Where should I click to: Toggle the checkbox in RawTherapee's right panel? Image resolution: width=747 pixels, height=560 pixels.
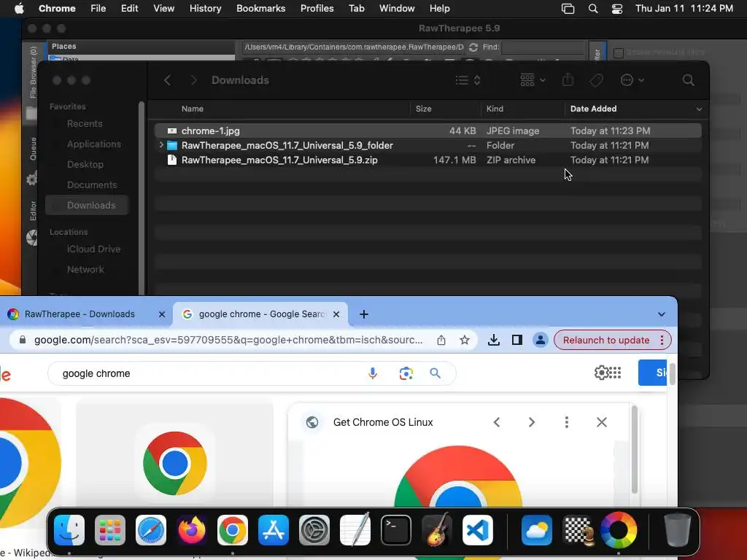point(619,52)
